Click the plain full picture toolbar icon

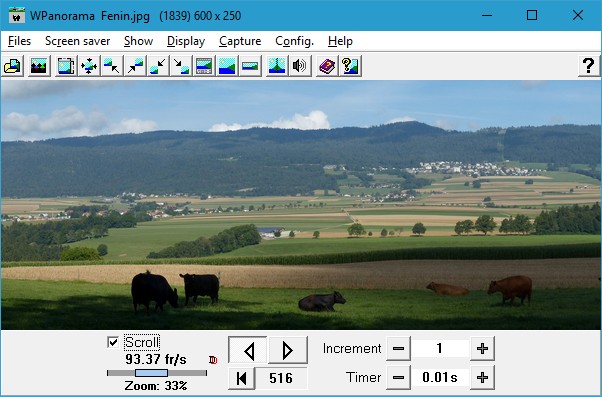227,66
